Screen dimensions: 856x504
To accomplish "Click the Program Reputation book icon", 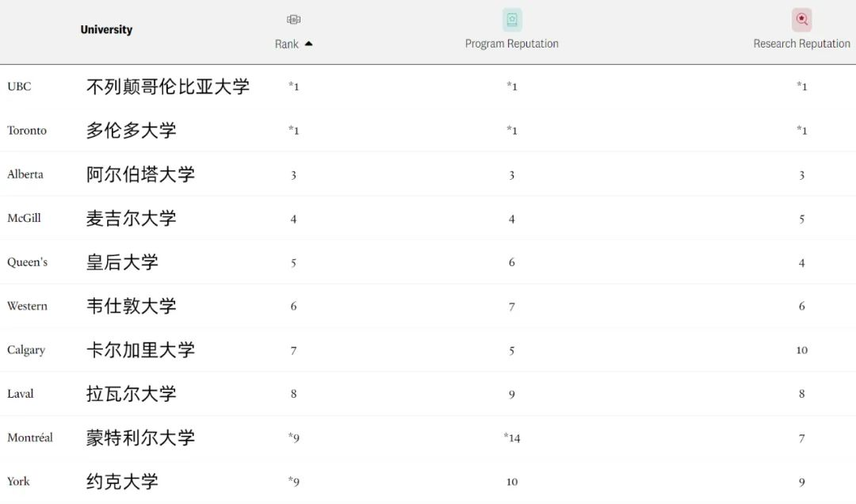I will (x=512, y=20).
